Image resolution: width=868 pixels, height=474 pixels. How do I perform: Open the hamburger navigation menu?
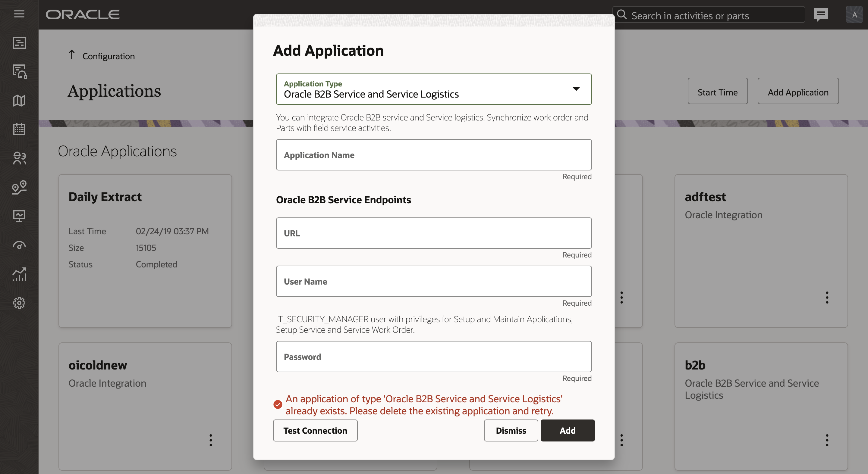(x=19, y=14)
